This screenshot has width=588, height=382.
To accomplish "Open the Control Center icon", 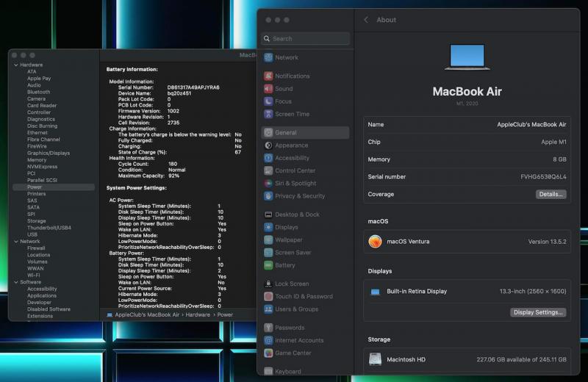I will pyautogui.click(x=268, y=170).
